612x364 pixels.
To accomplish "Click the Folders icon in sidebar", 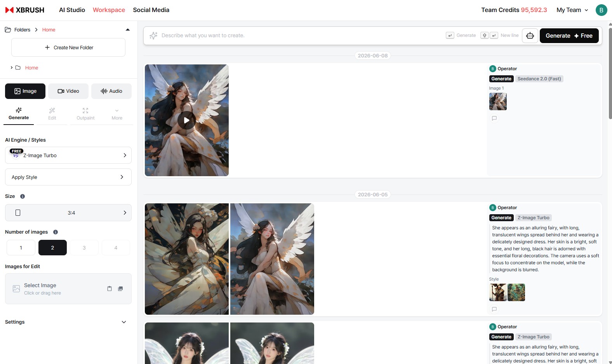I will click(x=8, y=30).
